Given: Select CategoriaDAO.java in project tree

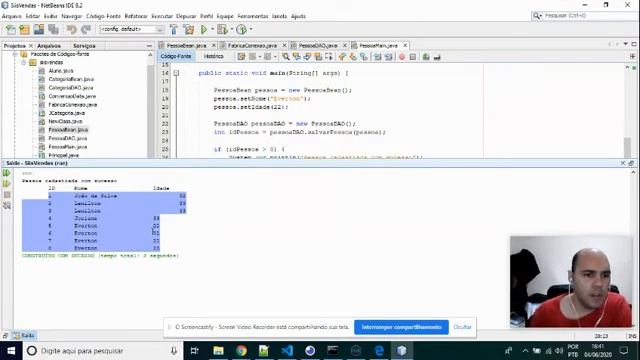Looking at the screenshot, I should [x=71, y=88].
